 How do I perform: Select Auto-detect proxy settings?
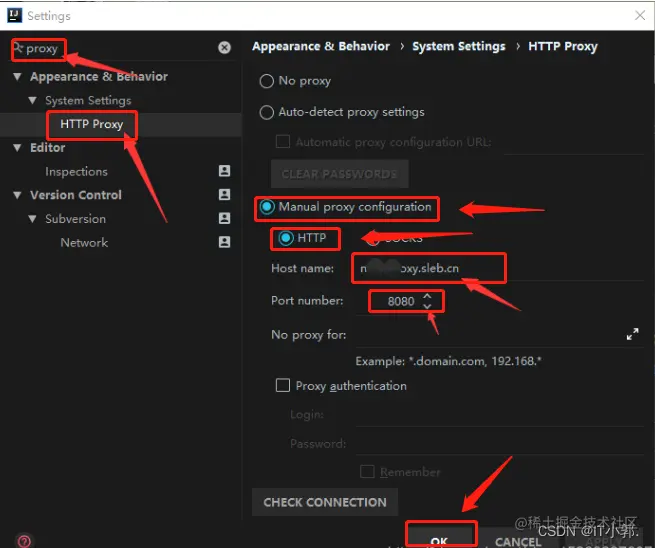pos(267,112)
